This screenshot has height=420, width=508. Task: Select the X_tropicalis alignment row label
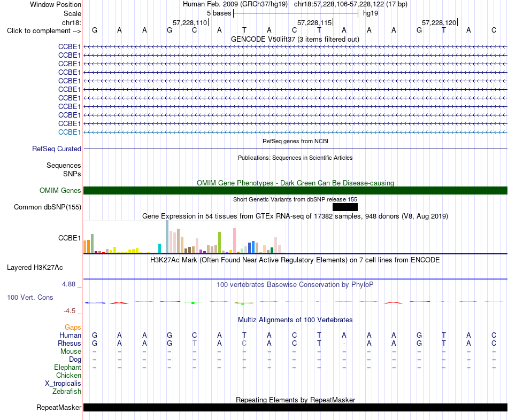point(63,384)
